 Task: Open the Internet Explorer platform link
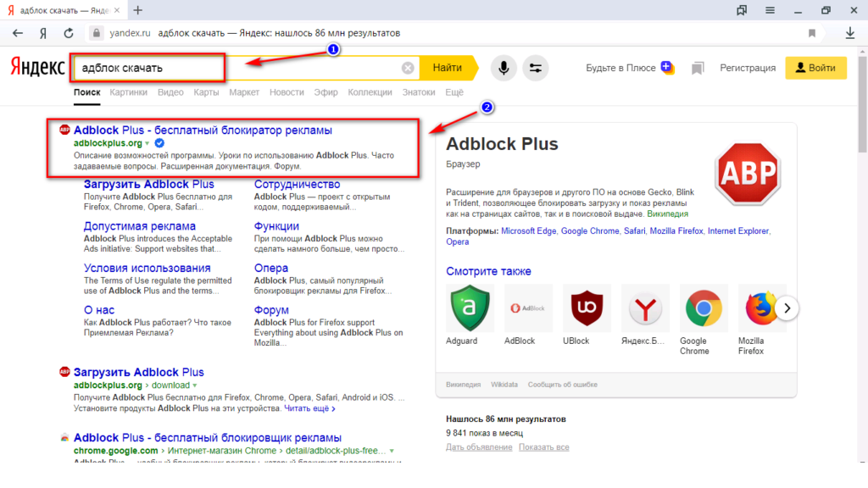click(x=738, y=231)
